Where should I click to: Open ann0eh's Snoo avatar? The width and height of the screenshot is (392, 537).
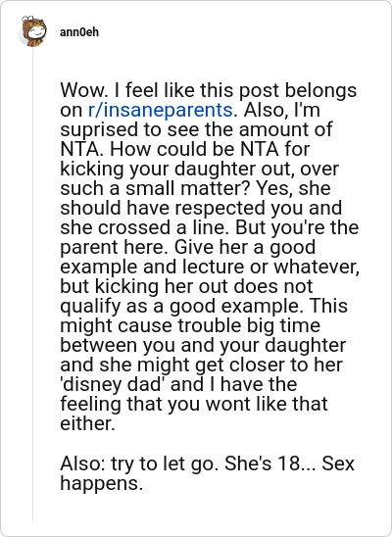(32, 31)
